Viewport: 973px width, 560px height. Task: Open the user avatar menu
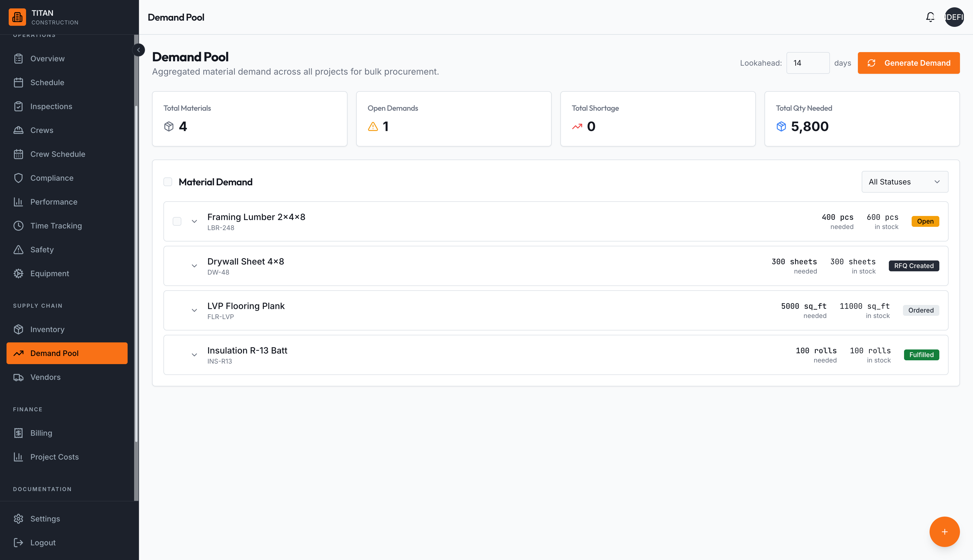click(954, 17)
